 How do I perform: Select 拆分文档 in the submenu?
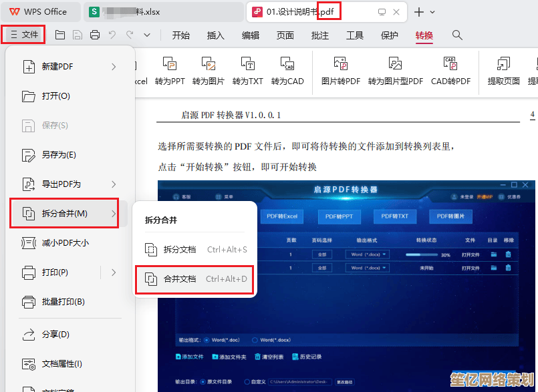click(x=195, y=250)
